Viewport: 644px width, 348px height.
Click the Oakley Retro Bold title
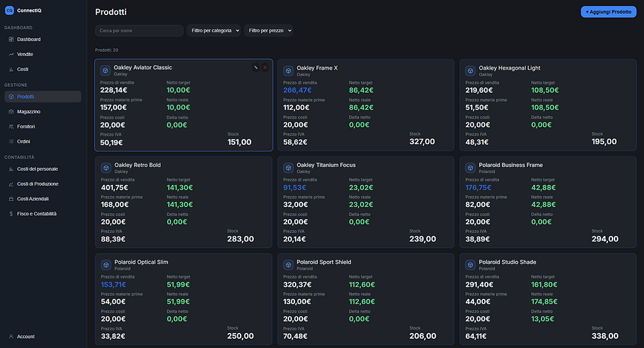click(137, 165)
